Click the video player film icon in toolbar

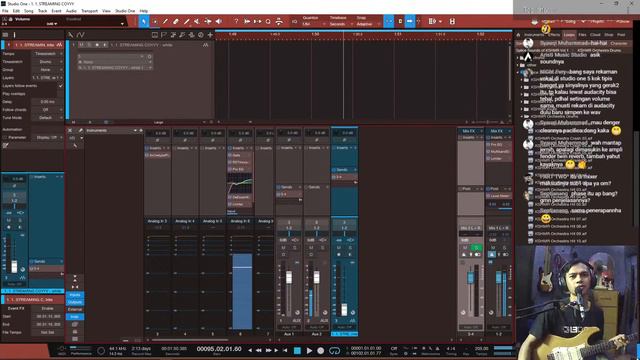click(x=452, y=21)
